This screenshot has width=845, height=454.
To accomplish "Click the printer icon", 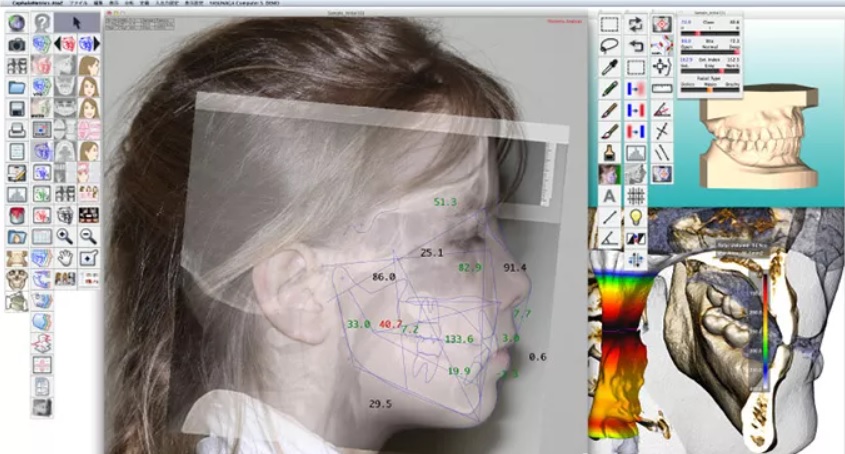I will 17,130.
